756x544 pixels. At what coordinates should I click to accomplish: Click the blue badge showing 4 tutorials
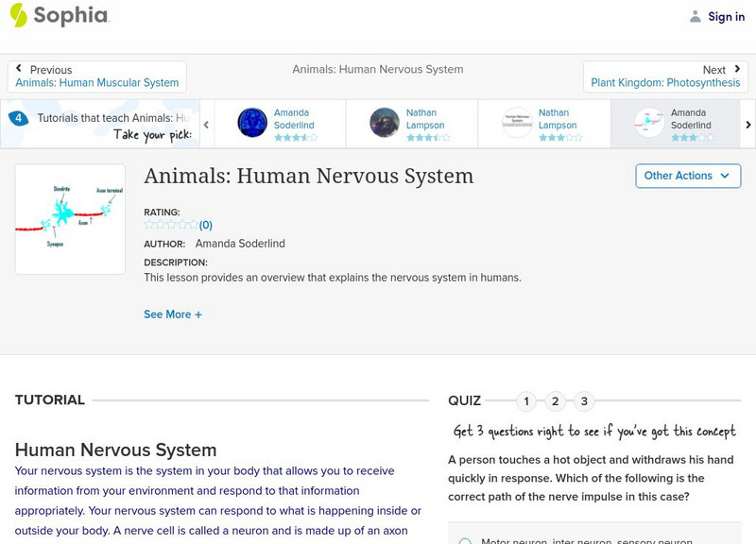(17, 118)
